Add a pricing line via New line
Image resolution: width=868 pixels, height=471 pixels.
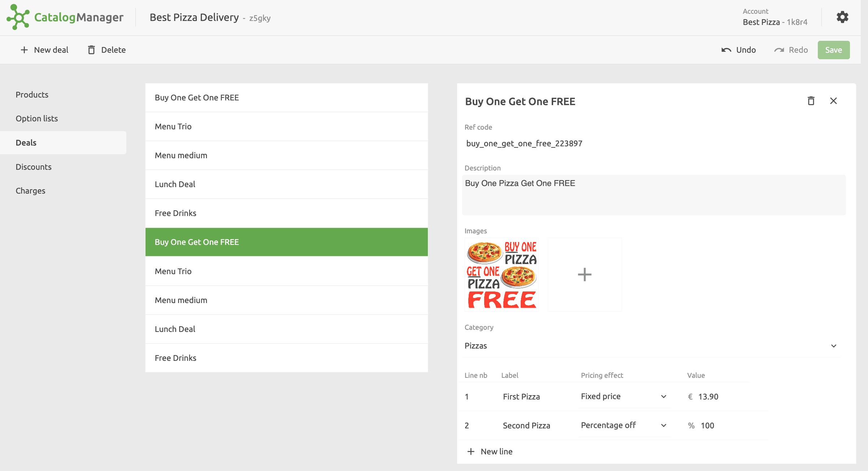(x=490, y=451)
